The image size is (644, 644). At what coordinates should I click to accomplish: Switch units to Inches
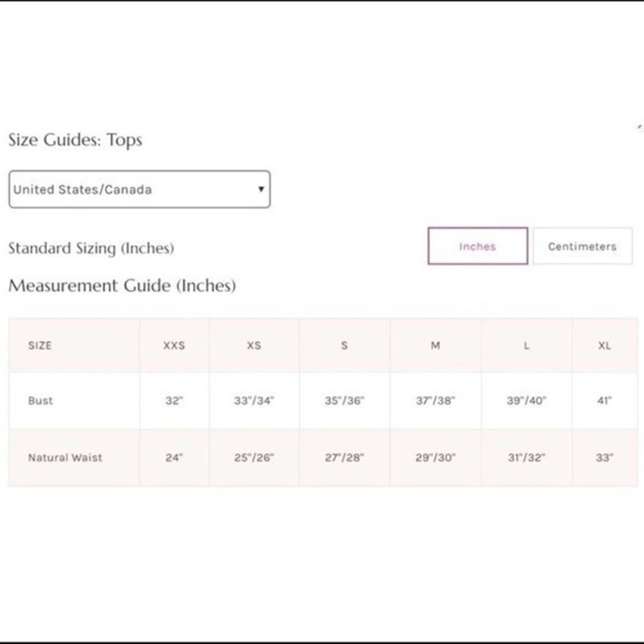(x=478, y=246)
